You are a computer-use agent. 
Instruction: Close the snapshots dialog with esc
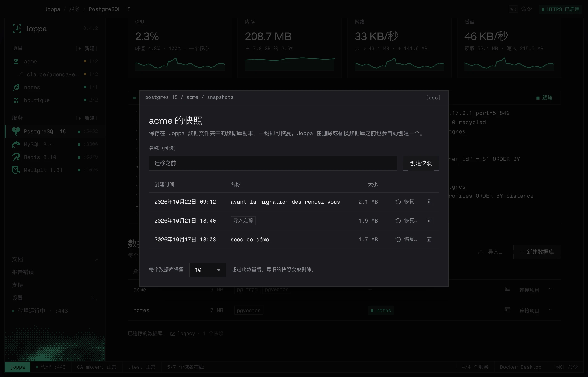tap(433, 97)
